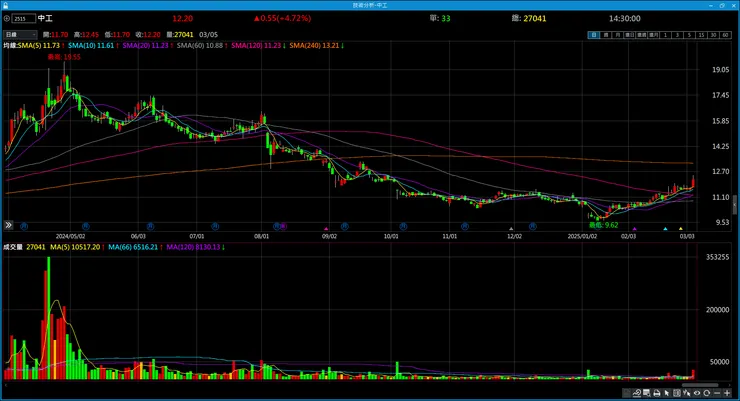The width and height of the screenshot is (740, 401).
Task: Click the first leftmost icon in bottom toolbar
Action: tap(626, 393)
